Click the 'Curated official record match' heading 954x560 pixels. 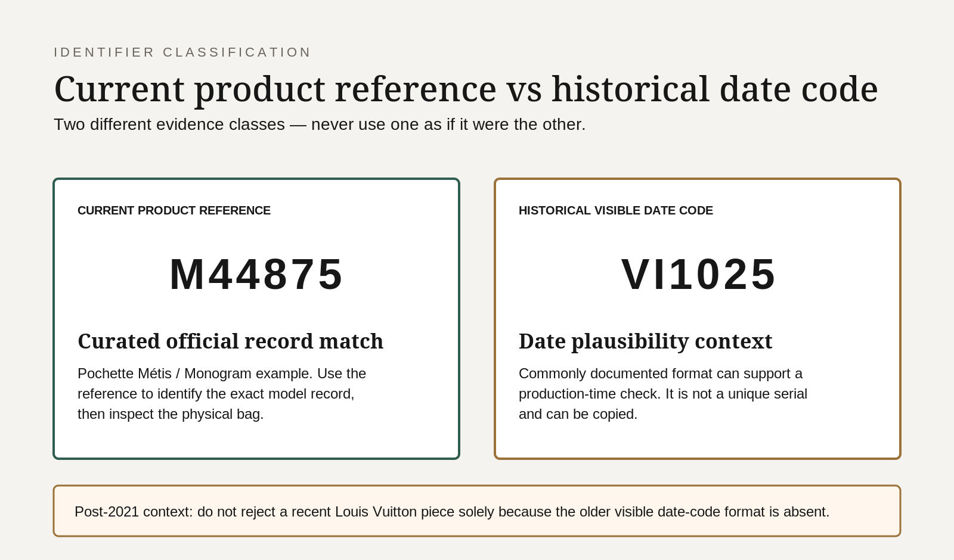pyautogui.click(x=230, y=341)
